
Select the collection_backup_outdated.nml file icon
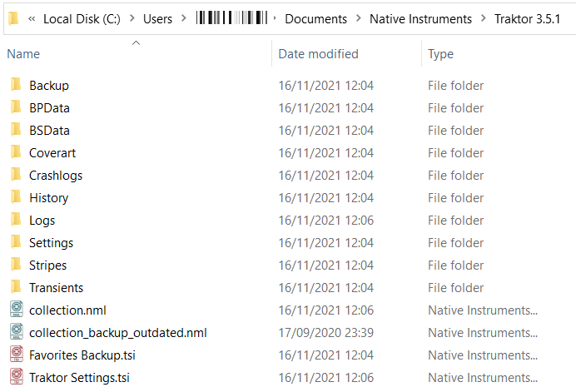tap(16, 332)
